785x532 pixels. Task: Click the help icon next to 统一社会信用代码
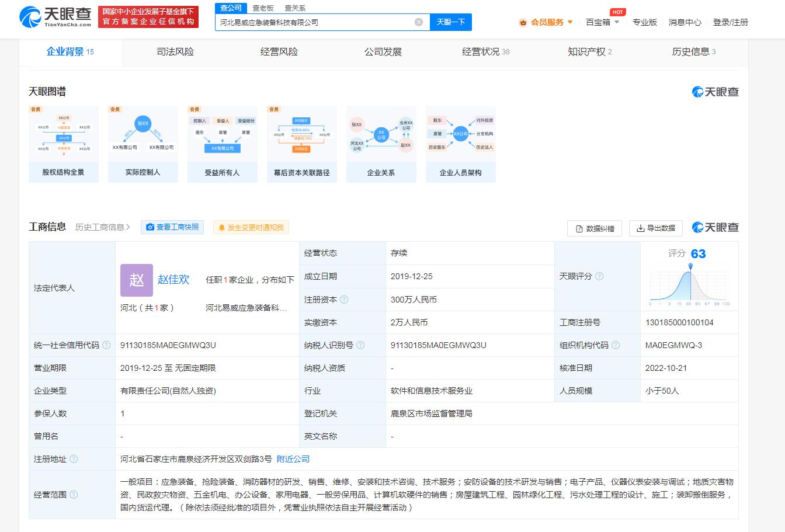[x=106, y=345]
